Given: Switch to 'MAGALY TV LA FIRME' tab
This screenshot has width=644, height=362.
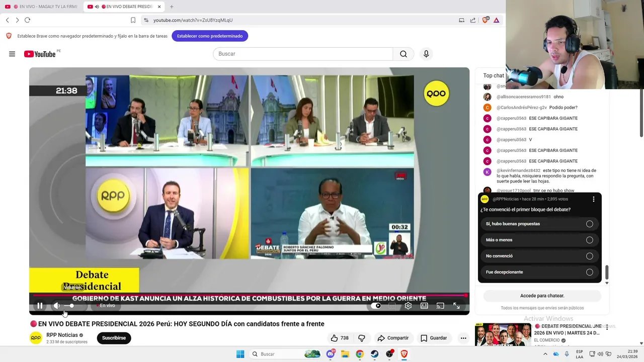Looking at the screenshot, I should tap(41, 7).
